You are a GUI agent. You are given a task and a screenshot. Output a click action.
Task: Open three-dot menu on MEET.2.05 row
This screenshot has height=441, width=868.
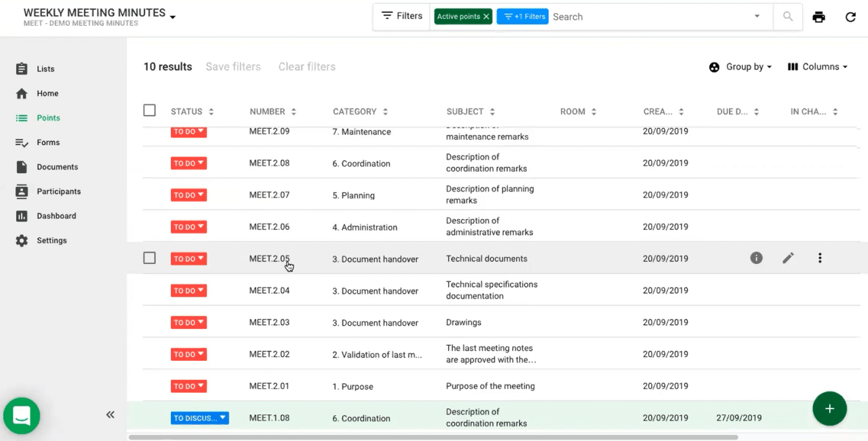tap(820, 258)
